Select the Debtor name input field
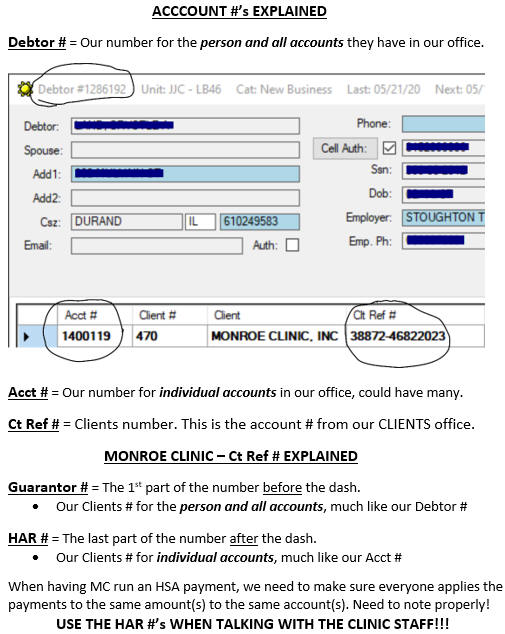 coord(186,126)
